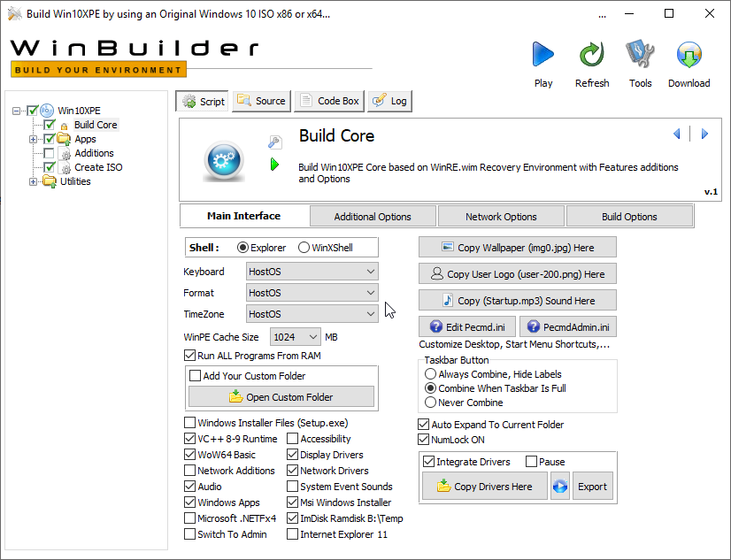
Task: Select Combine When Taskbar Is Full
Action: [x=430, y=388]
